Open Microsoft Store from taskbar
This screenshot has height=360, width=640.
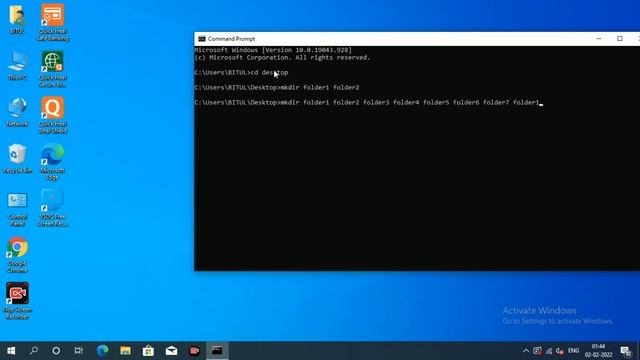pos(148,351)
